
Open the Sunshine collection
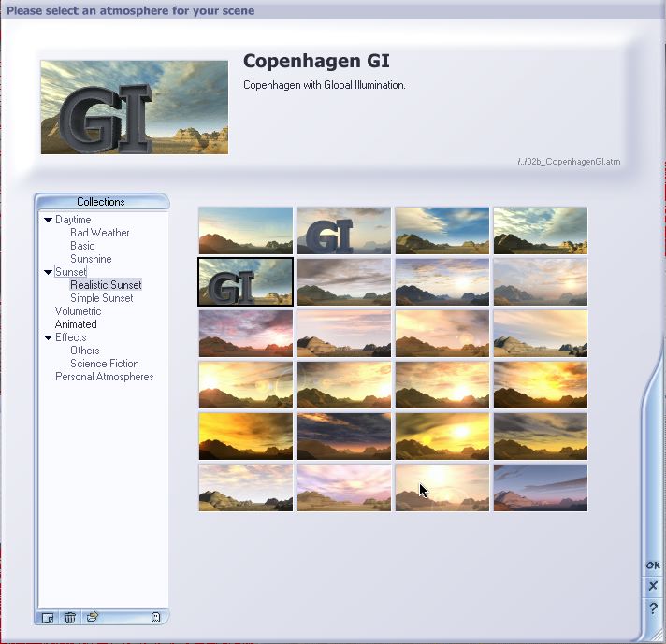click(91, 259)
